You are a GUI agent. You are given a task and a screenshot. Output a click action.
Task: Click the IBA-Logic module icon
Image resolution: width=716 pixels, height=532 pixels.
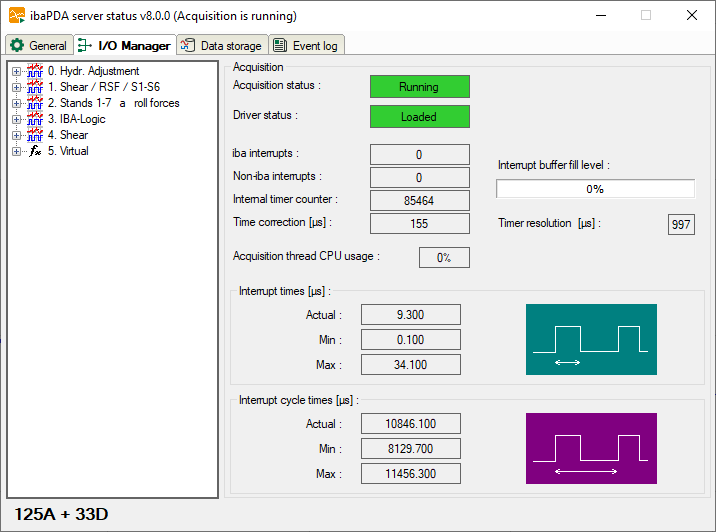pos(35,119)
